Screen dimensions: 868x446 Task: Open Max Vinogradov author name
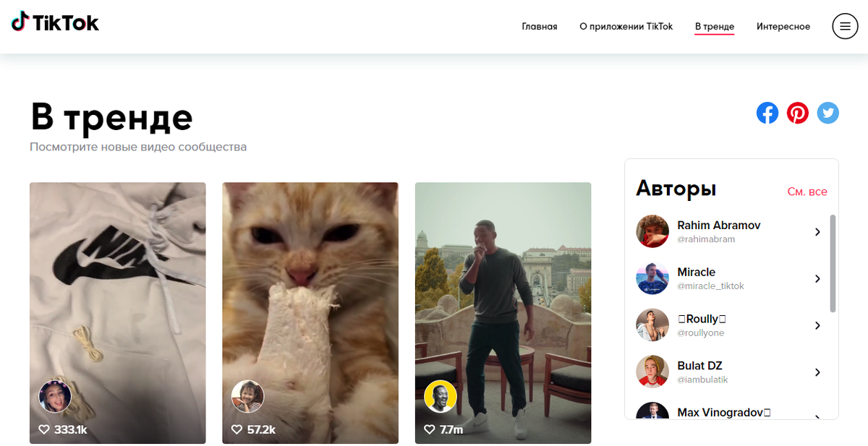[724, 413]
